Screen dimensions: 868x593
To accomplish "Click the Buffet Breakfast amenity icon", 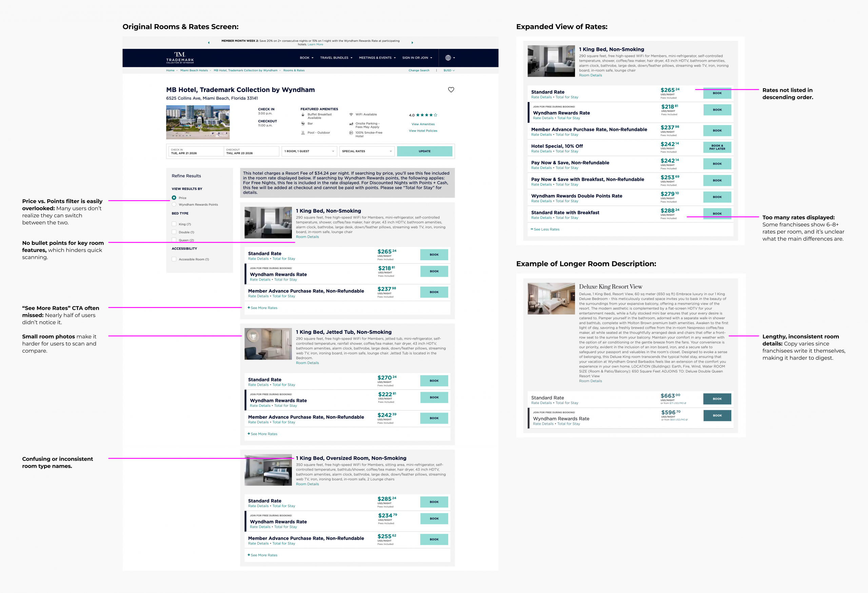I will (x=303, y=115).
